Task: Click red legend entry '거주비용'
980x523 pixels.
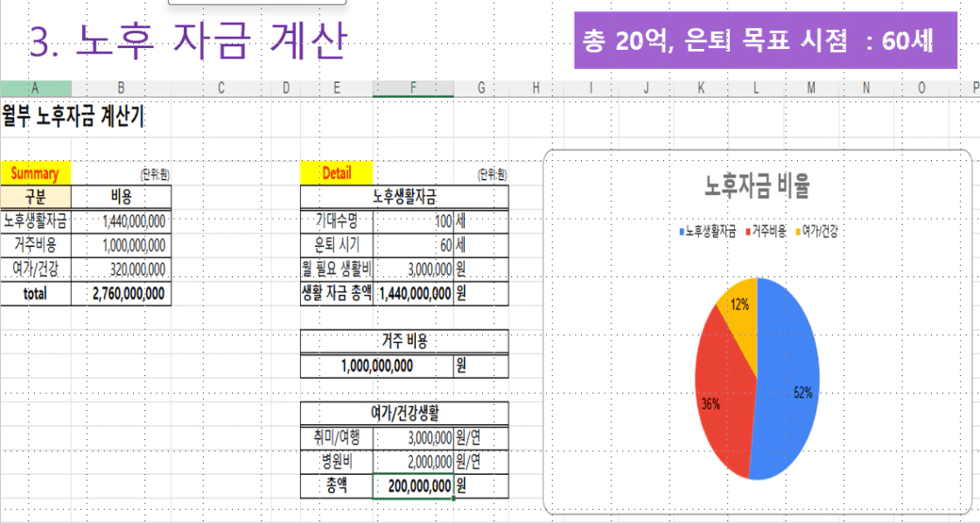Action: 766,232
